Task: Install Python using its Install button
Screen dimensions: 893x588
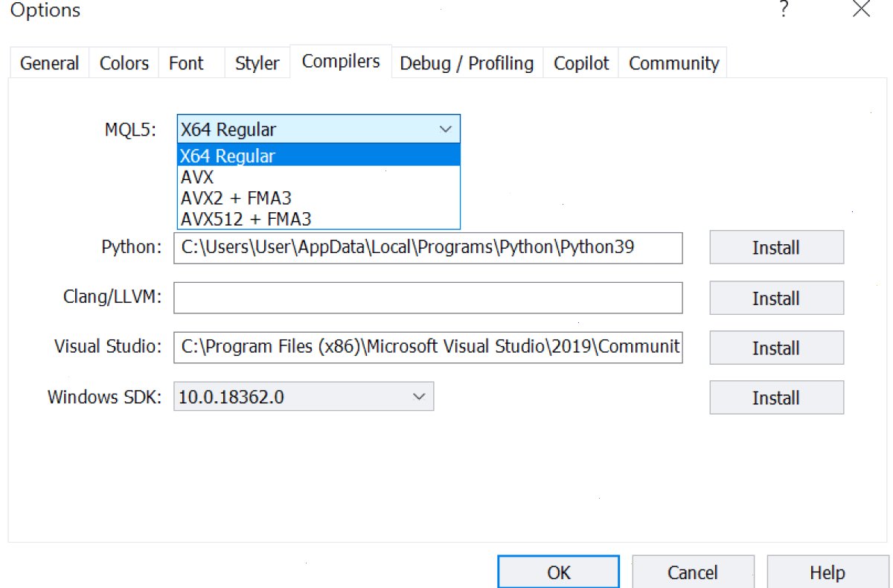Action: [776, 247]
